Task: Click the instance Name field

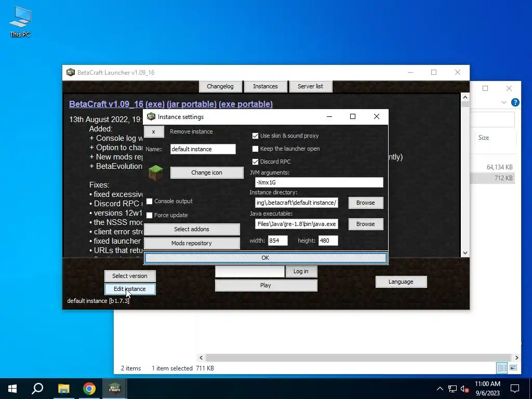Action: (x=203, y=149)
